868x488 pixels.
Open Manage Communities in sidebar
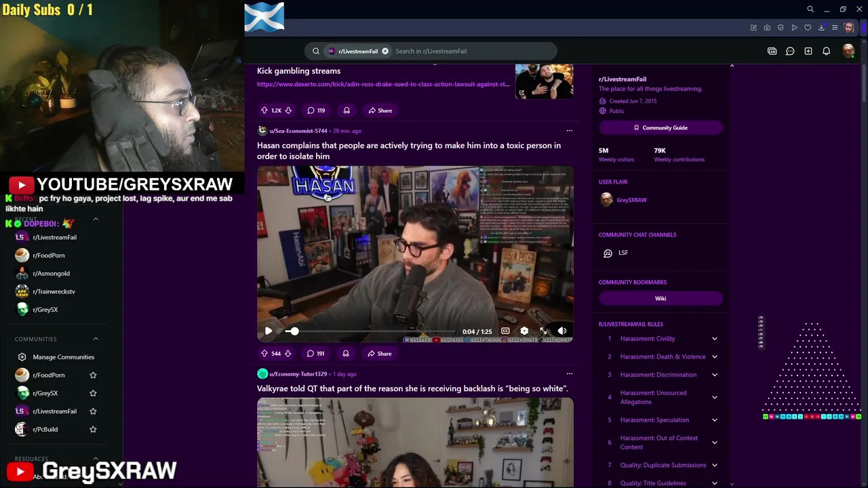point(57,357)
